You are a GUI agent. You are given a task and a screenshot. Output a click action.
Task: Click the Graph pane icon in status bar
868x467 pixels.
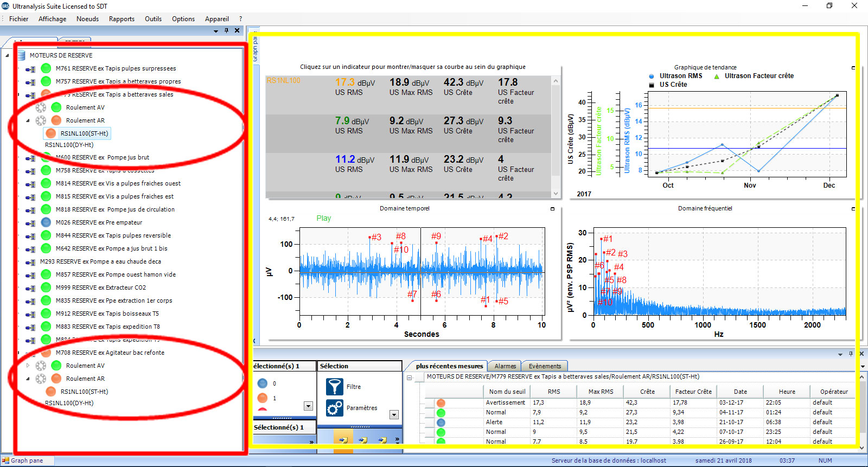click(x=5, y=460)
